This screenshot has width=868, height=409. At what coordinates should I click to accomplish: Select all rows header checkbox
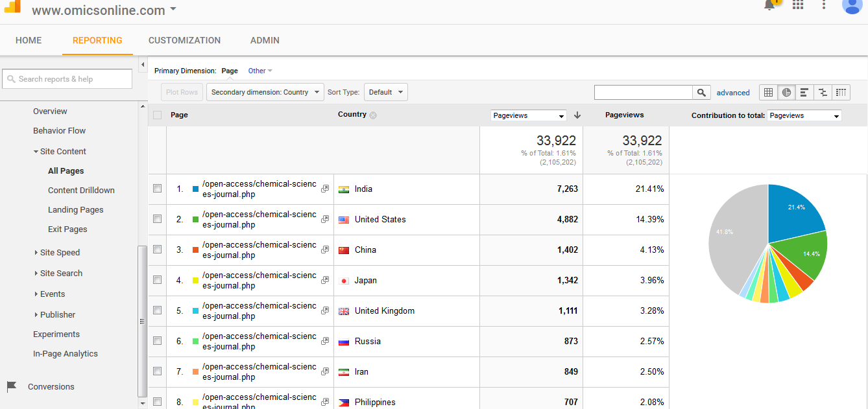click(157, 115)
